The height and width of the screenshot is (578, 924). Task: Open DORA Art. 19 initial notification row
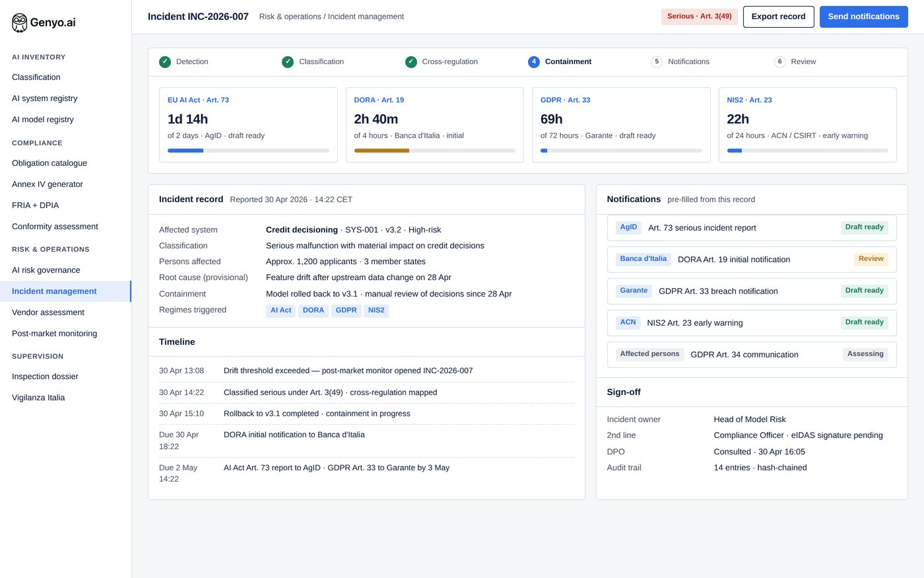pyautogui.click(x=752, y=260)
